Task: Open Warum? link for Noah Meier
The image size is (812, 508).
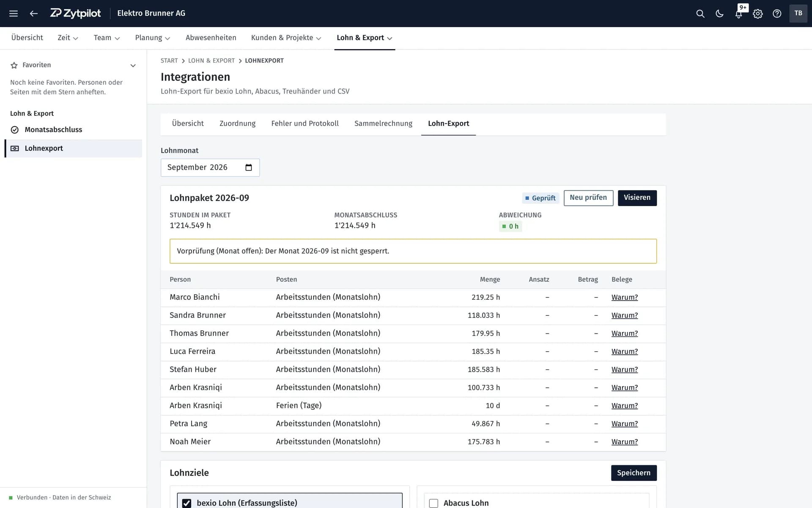Action: pyautogui.click(x=624, y=442)
